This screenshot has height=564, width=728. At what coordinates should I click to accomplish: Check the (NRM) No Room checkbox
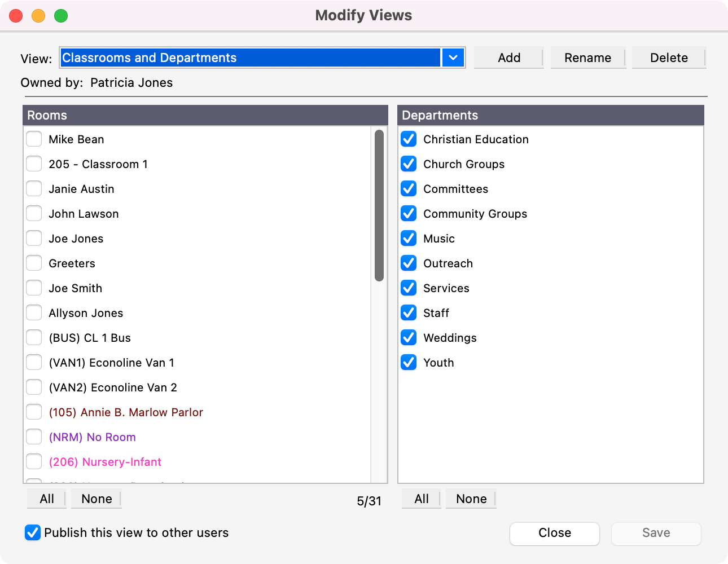click(34, 437)
